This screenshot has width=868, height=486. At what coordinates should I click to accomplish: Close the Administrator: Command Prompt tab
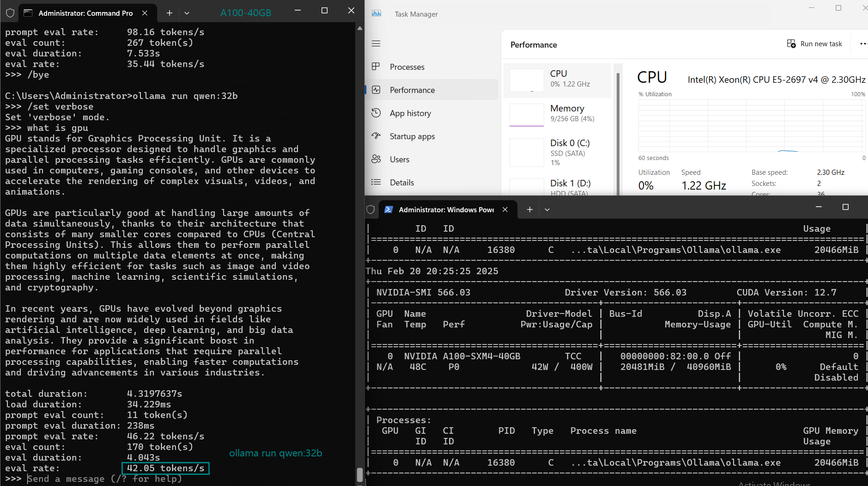coord(145,13)
